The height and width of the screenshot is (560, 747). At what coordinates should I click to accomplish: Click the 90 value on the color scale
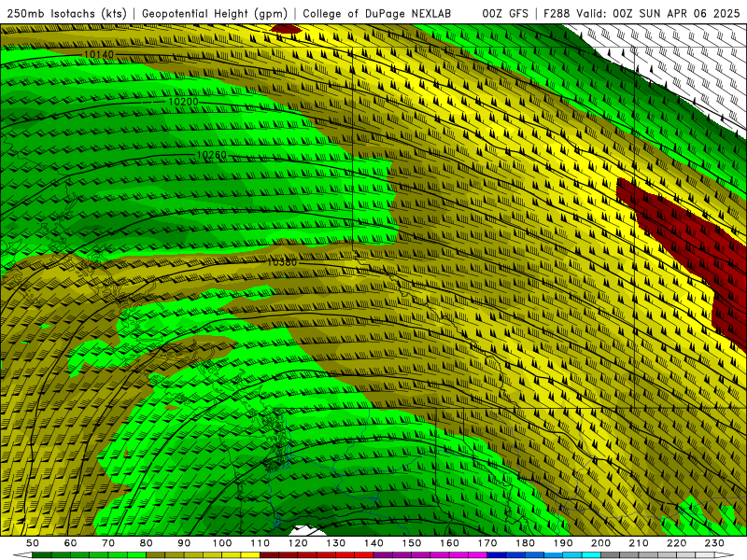tap(184, 543)
